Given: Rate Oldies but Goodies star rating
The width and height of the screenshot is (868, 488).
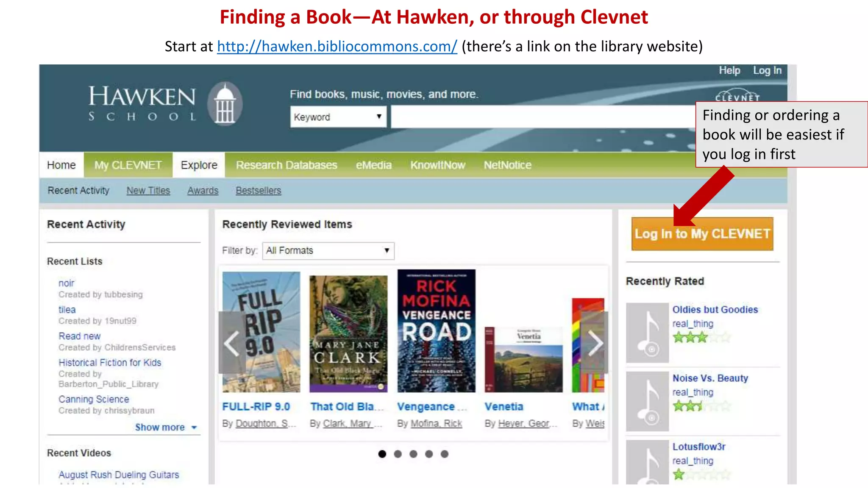Looking at the screenshot, I should click(702, 337).
